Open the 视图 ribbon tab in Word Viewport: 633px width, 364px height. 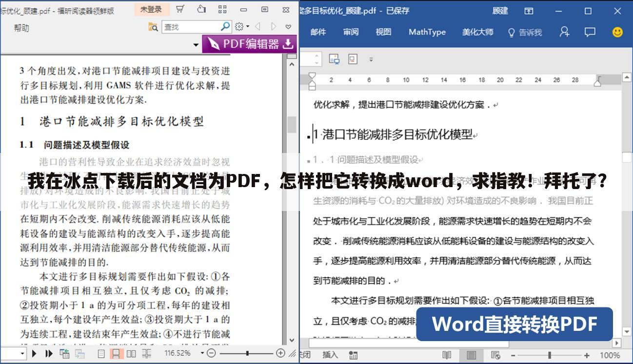tap(383, 32)
